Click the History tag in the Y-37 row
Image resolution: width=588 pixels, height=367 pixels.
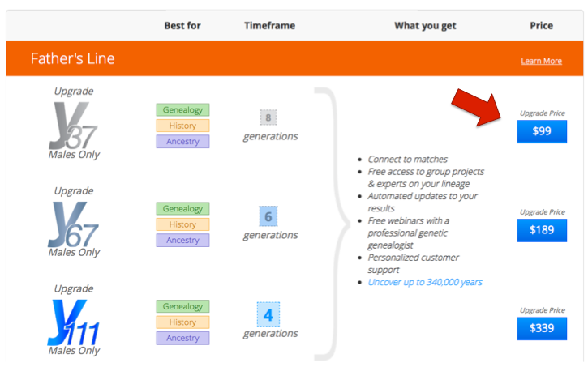182,126
